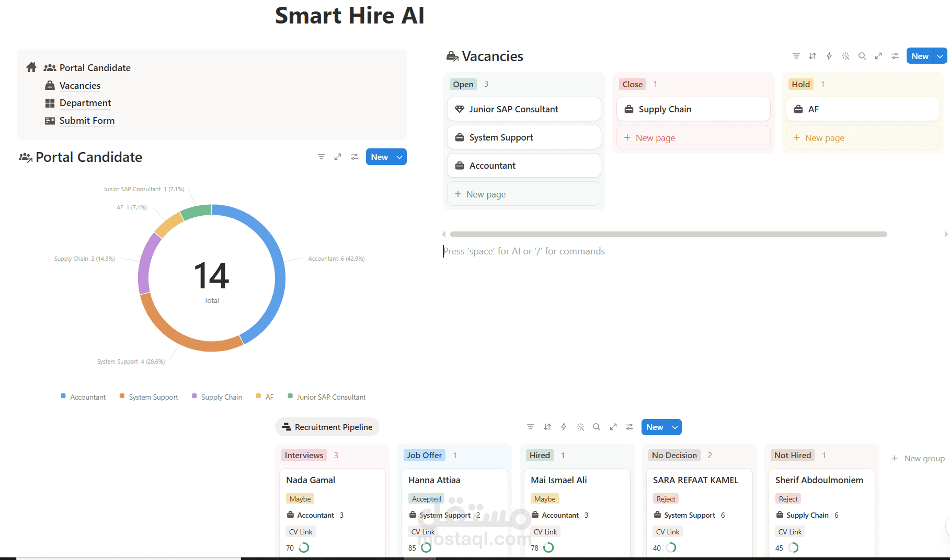Screen dimensions: 950x560
Task: Click sort icon in Recruitment Pipeline toolbar
Action: tap(547, 427)
